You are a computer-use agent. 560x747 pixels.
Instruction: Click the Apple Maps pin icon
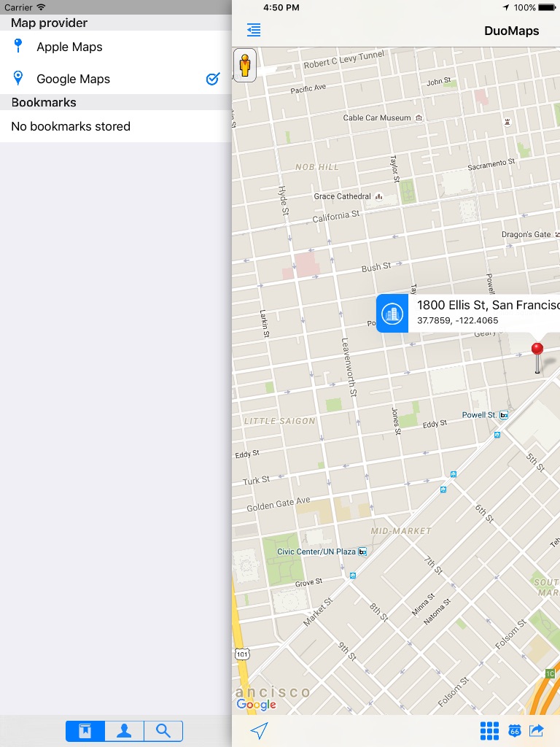[18, 46]
